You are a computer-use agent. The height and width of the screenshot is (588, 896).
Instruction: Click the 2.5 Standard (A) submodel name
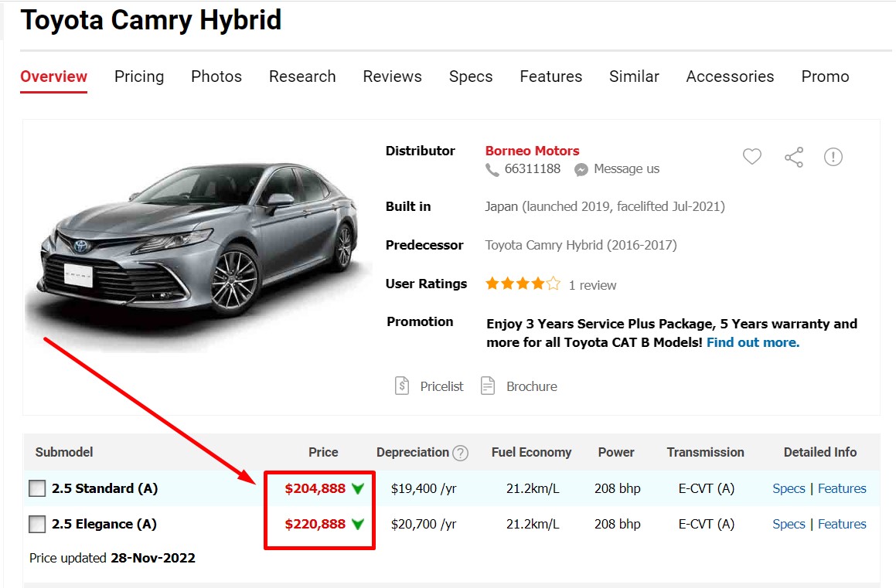tap(104, 488)
